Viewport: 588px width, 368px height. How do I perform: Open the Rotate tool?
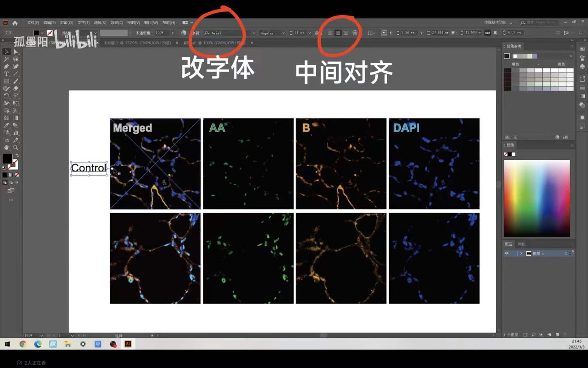[6, 95]
